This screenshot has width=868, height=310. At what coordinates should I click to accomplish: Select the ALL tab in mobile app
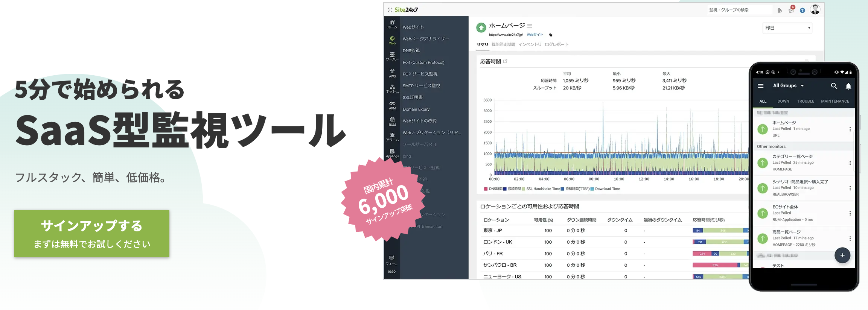point(763,101)
